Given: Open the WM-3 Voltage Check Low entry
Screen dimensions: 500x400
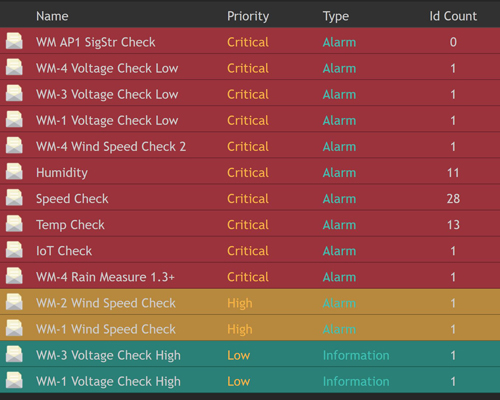Looking at the screenshot, I should pyautogui.click(x=107, y=94).
